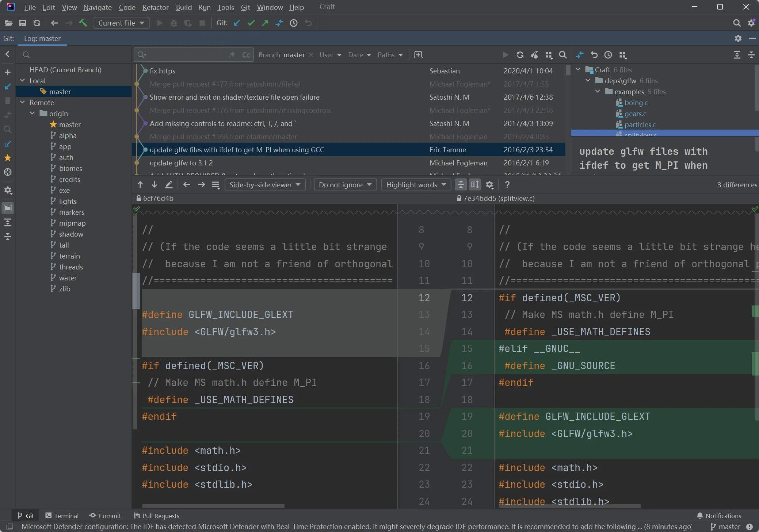This screenshot has height=532, width=759.
Task: Open the Git menu
Action: coord(245,7)
